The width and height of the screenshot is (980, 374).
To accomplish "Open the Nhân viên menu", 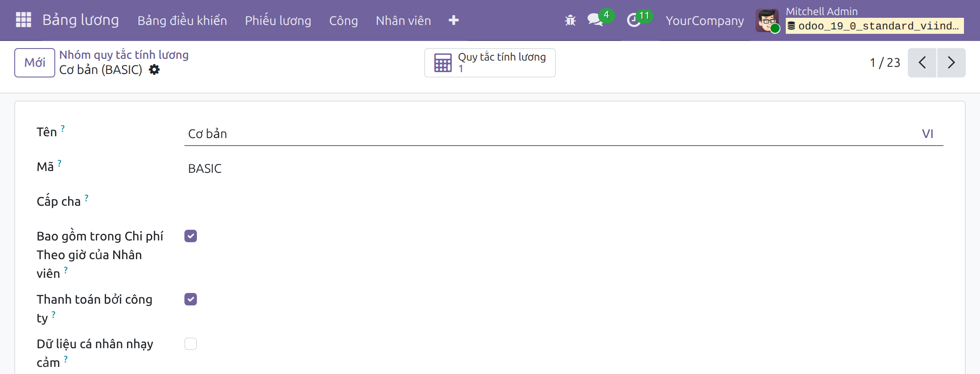I will click(403, 20).
